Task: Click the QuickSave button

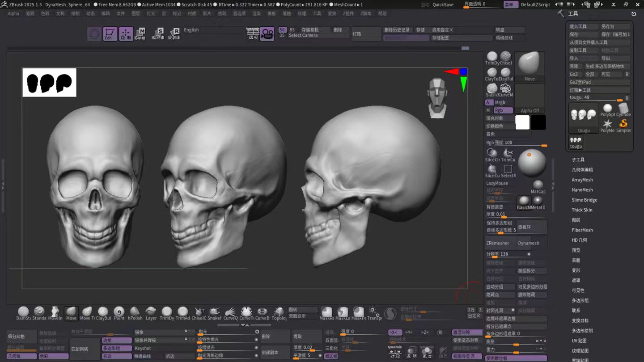Action: pos(443,4)
